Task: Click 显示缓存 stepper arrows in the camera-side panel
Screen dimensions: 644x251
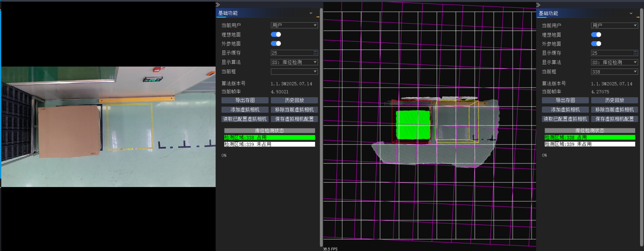Action: pos(316,53)
